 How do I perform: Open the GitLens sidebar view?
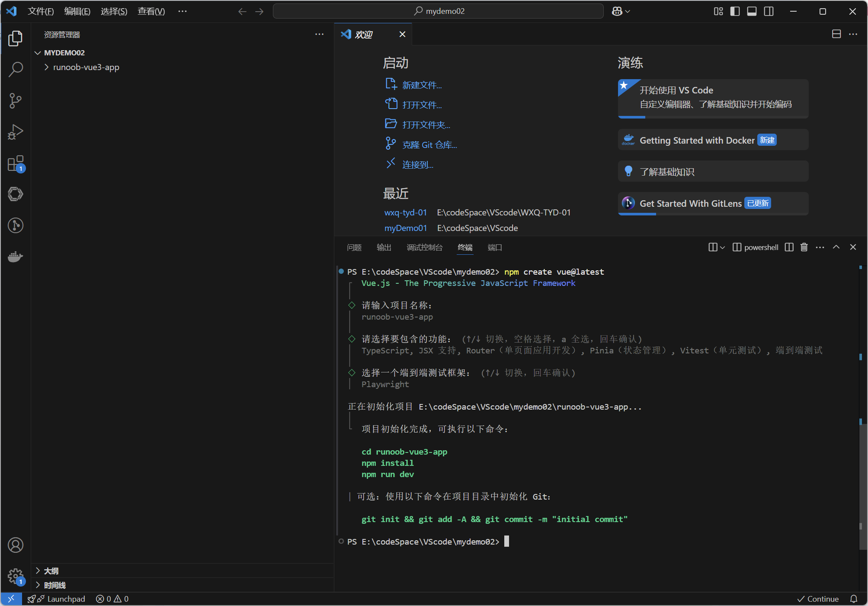pyautogui.click(x=16, y=225)
